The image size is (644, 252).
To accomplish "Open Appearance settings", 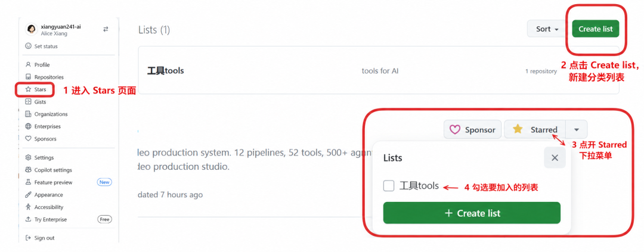I will 44,195.
